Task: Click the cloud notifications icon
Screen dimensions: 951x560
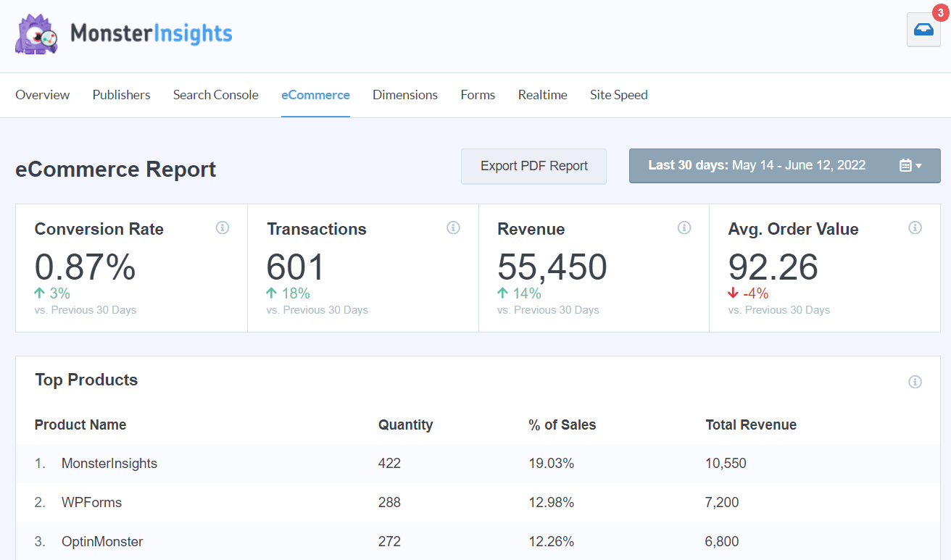Action: (x=923, y=30)
